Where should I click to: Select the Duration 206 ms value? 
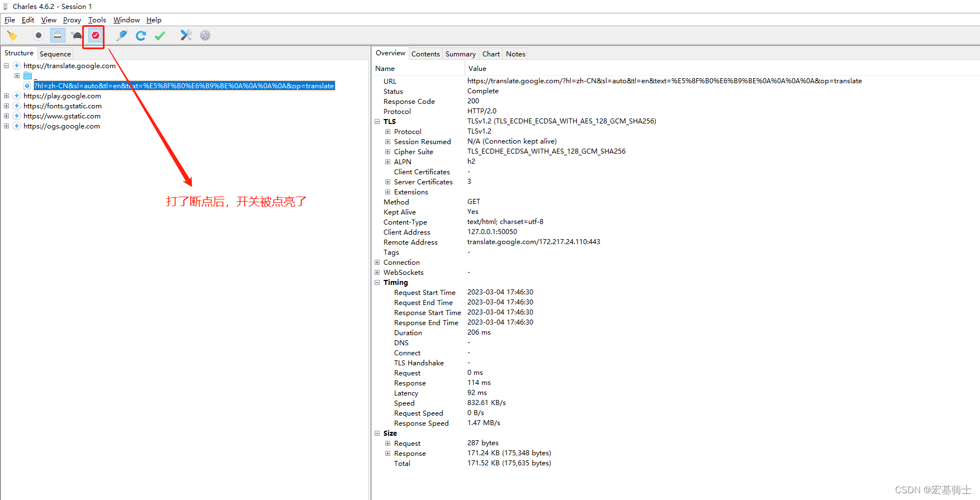479,332
